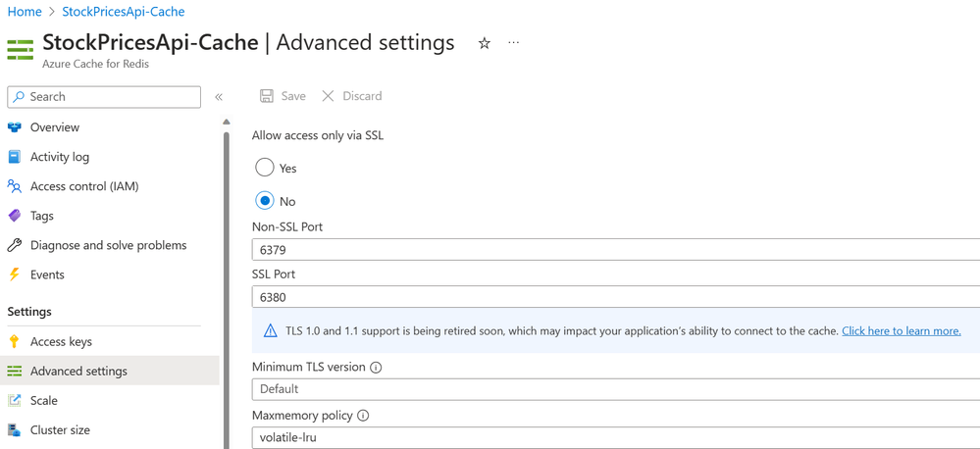Select Yes for SSL-only access
Screen dimensions: 980x449
pyautogui.click(x=265, y=168)
